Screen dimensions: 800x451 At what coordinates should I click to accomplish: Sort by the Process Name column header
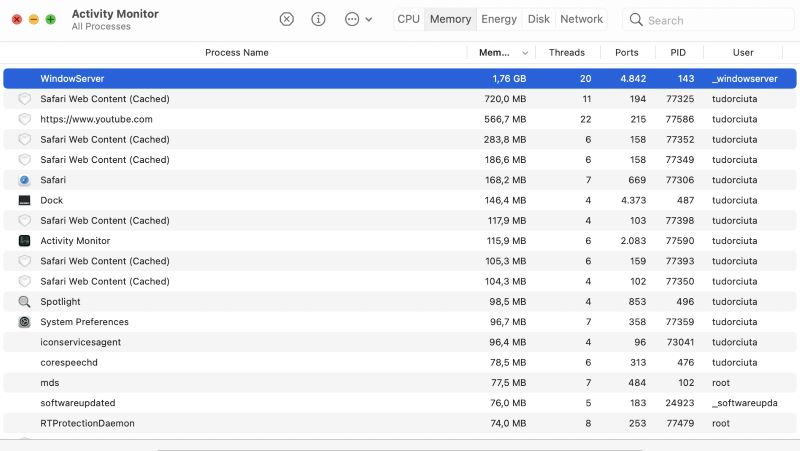click(237, 53)
